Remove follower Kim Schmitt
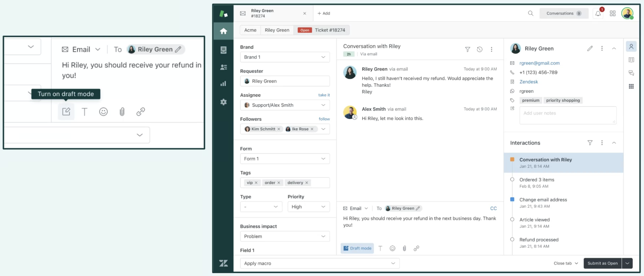Image resolution: width=644 pixels, height=276 pixels. point(278,129)
